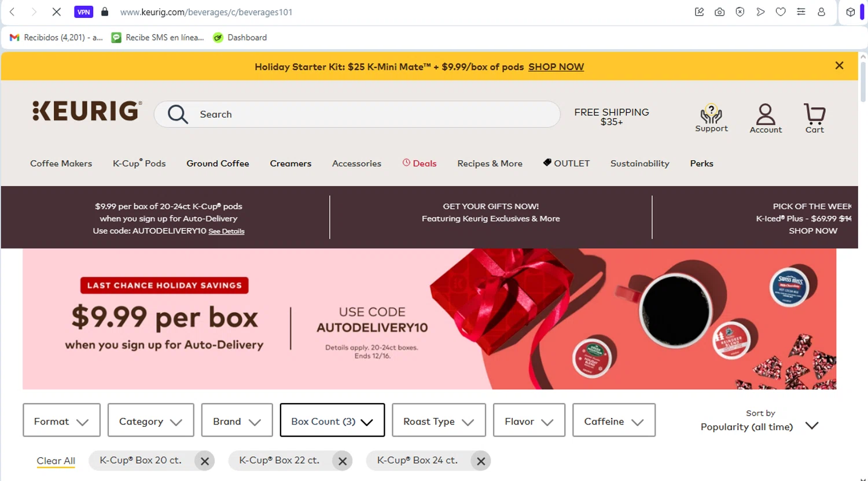Viewport: 868px width, 481px height.
Task: Open the Sustainability menu item
Action: click(639, 164)
